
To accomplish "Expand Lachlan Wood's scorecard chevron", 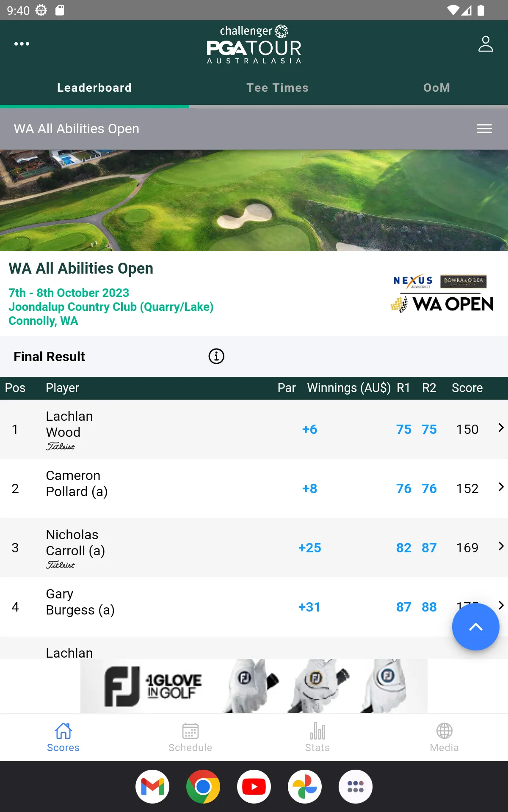I will tap(501, 428).
